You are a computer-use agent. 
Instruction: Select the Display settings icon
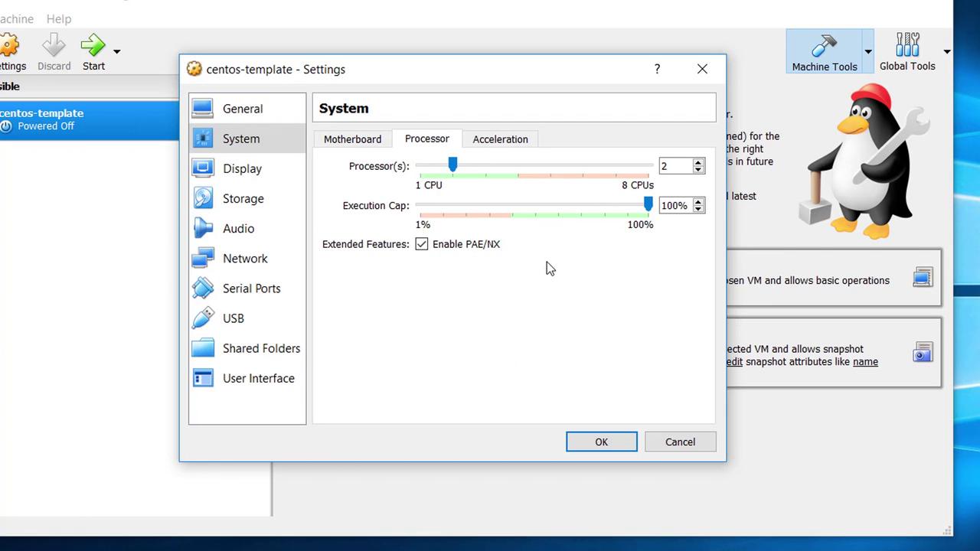click(x=203, y=168)
